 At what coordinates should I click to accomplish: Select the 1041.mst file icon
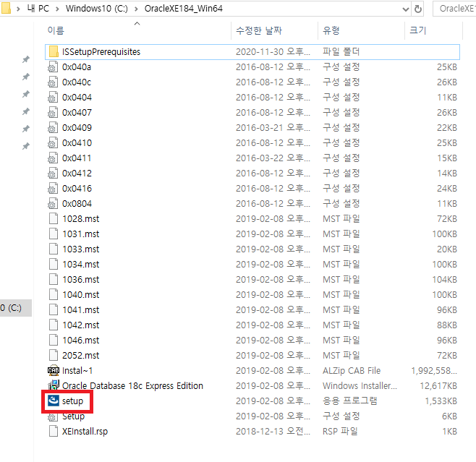point(54,309)
